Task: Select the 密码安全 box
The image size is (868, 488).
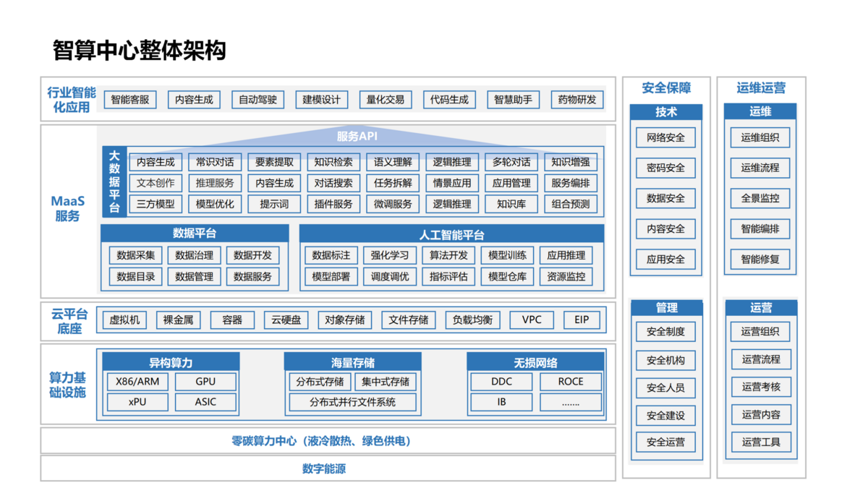Action: pos(665,168)
